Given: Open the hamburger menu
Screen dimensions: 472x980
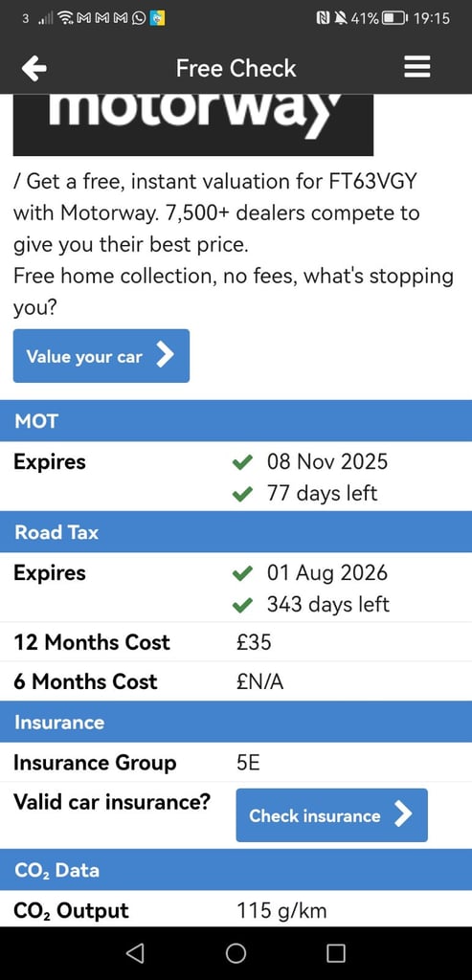Looking at the screenshot, I should 417,67.
